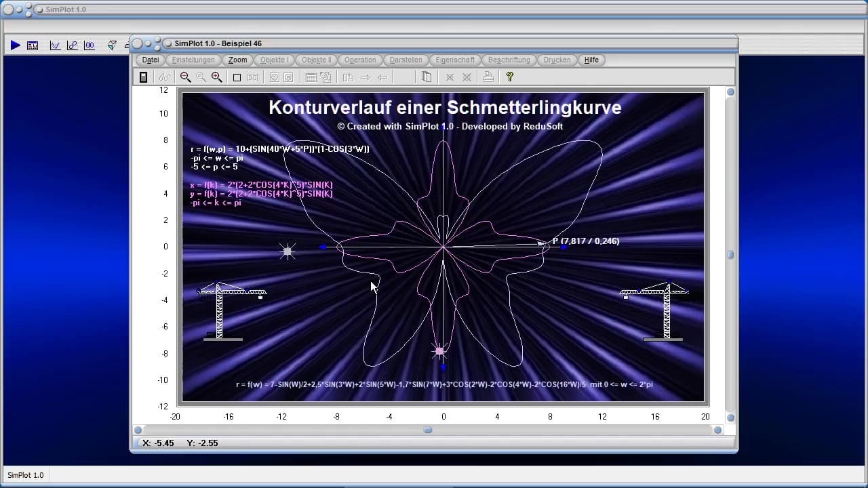The height and width of the screenshot is (488, 868).
Task: Click the 3D polyhedron icon in the main toolbar
Action: [112, 45]
